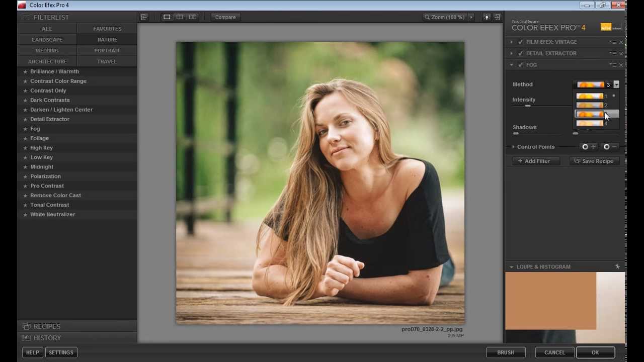The height and width of the screenshot is (362, 644).
Task: Hide the left filter list panel
Action: tap(144, 17)
